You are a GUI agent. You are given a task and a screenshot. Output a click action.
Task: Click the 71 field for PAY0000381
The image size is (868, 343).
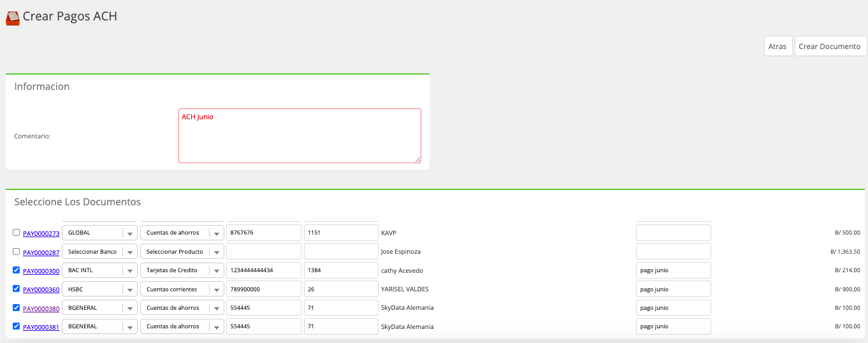342,326
